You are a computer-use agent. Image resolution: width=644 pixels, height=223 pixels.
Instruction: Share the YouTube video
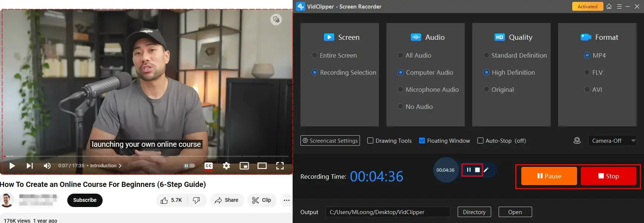pyautogui.click(x=226, y=200)
